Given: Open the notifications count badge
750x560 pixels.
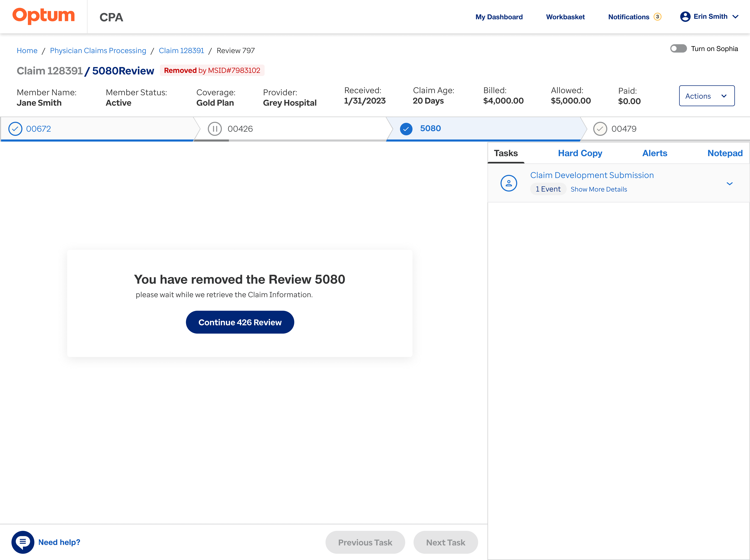Looking at the screenshot, I should point(657,17).
